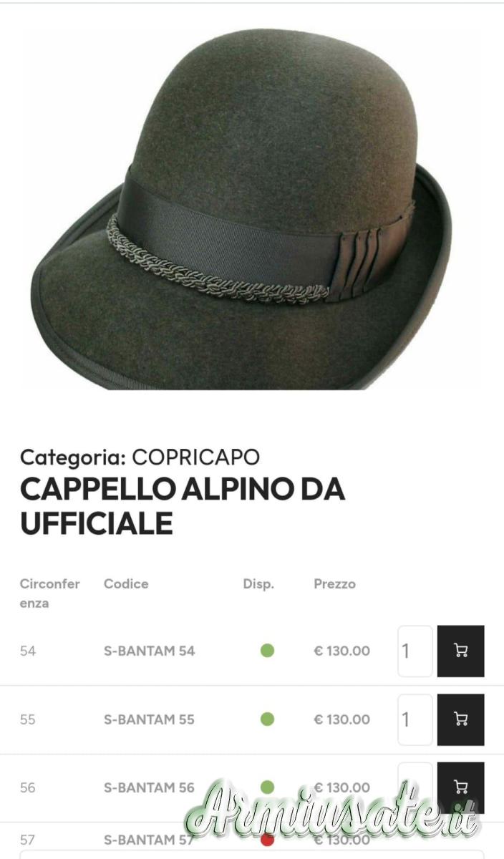Image resolution: width=504 pixels, height=859 pixels.
Task: Add S-BANTAM 56 to cart
Action: 460,787
